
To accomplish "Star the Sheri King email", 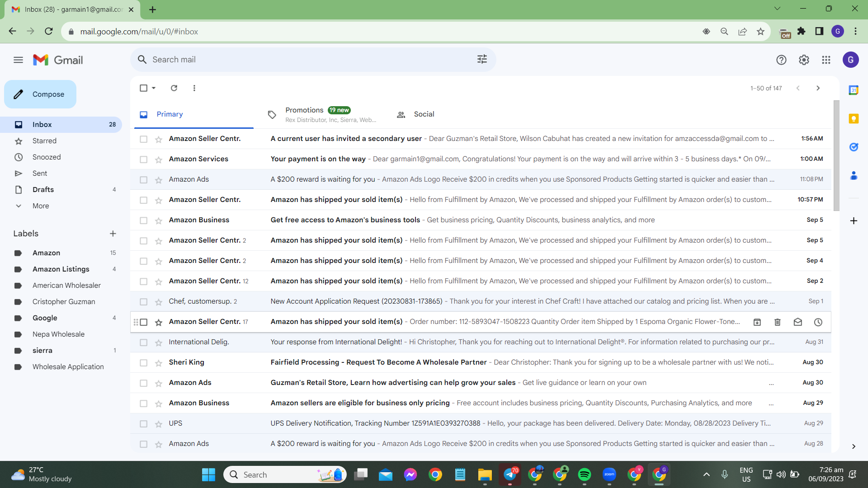I will pyautogui.click(x=159, y=363).
